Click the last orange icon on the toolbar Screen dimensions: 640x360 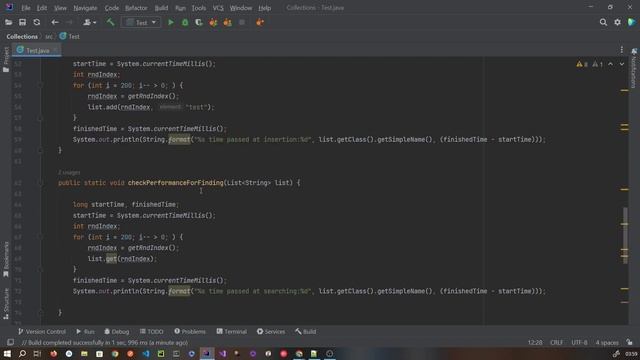click(x=260, y=22)
